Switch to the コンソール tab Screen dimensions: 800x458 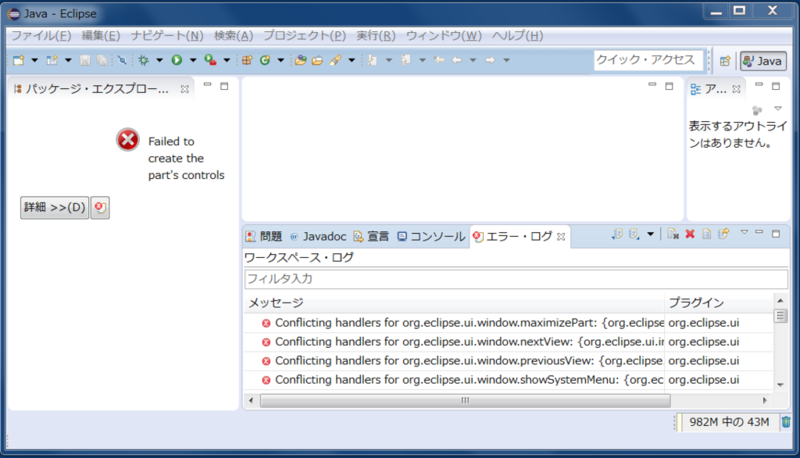tap(431, 236)
